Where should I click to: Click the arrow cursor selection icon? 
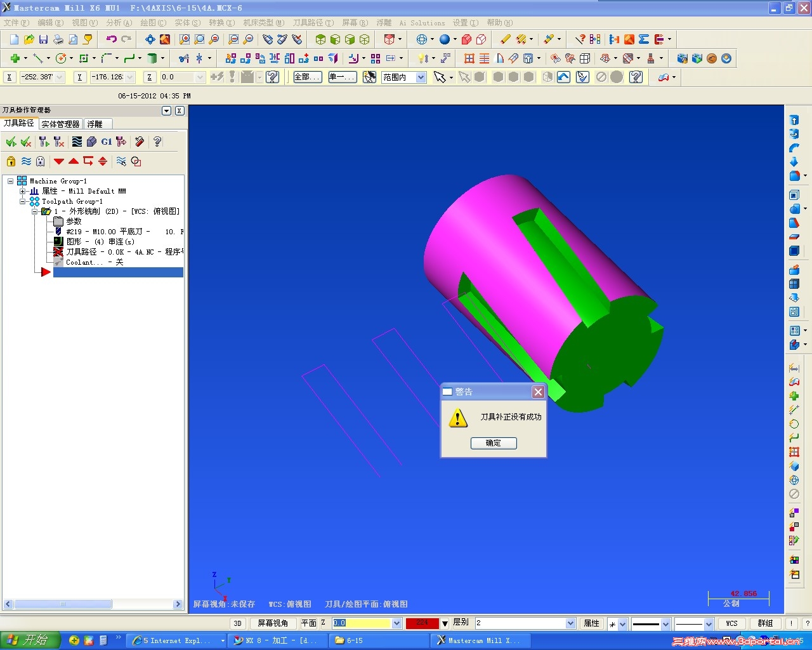click(x=440, y=77)
